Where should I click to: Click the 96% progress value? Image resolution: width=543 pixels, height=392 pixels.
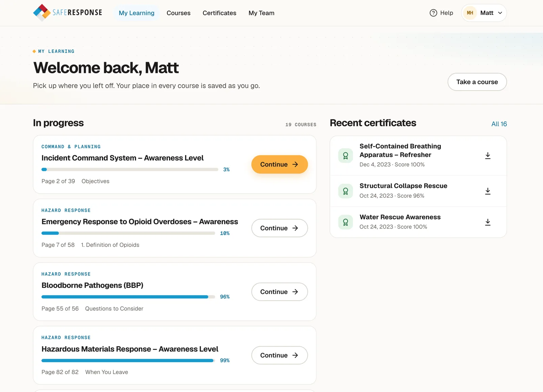(x=225, y=297)
